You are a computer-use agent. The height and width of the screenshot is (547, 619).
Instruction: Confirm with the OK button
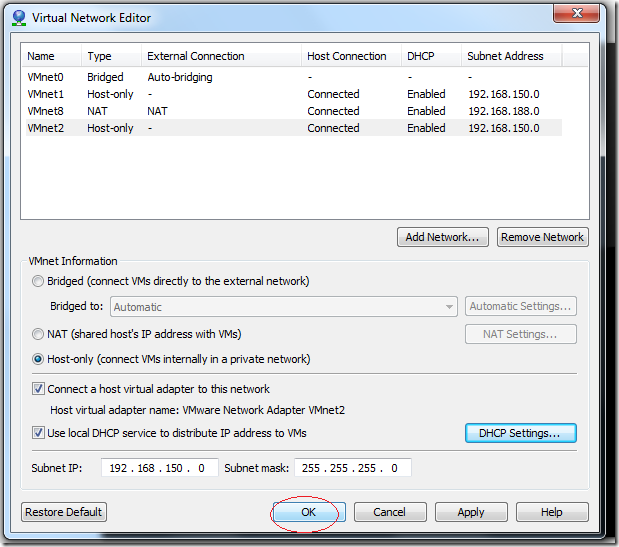[x=309, y=512]
